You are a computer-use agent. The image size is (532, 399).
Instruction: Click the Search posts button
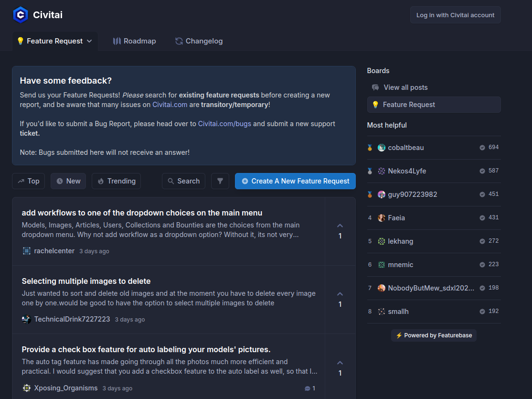pos(183,181)
